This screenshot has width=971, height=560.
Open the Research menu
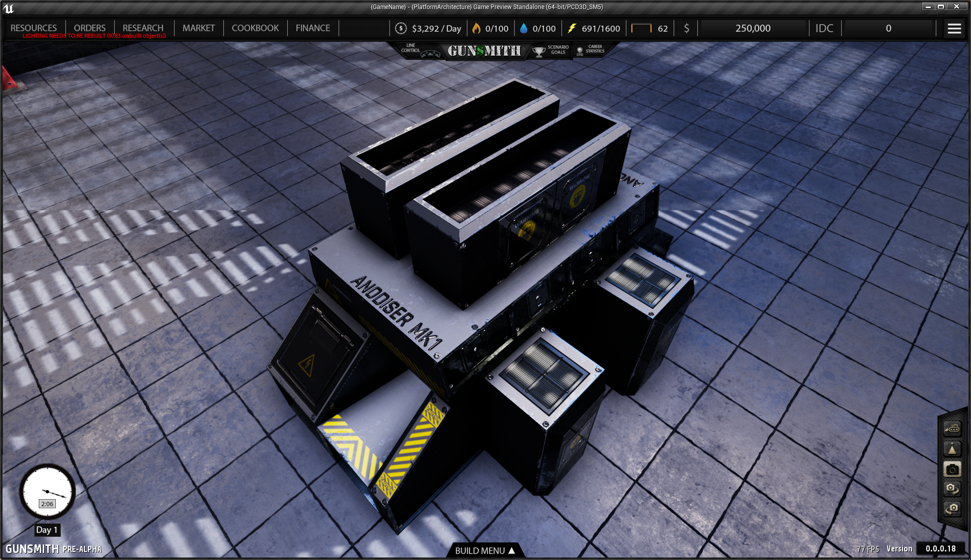click(x=143, y=28)
